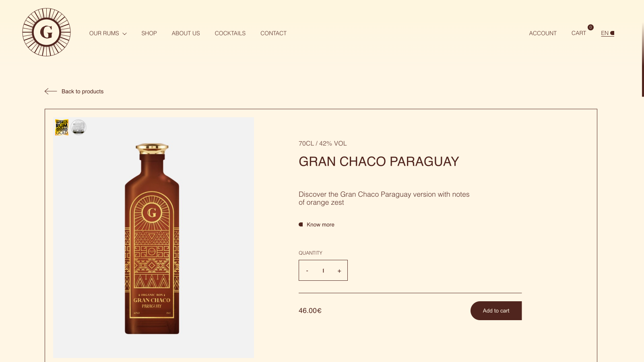Decrease quantity with the minus button

coord(307,271)
